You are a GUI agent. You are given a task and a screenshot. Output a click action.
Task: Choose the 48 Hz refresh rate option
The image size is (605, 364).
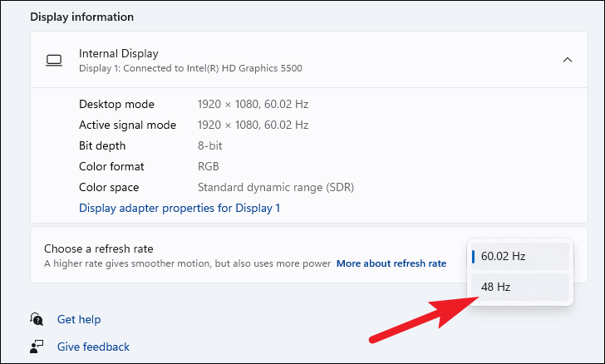point(520,287)
